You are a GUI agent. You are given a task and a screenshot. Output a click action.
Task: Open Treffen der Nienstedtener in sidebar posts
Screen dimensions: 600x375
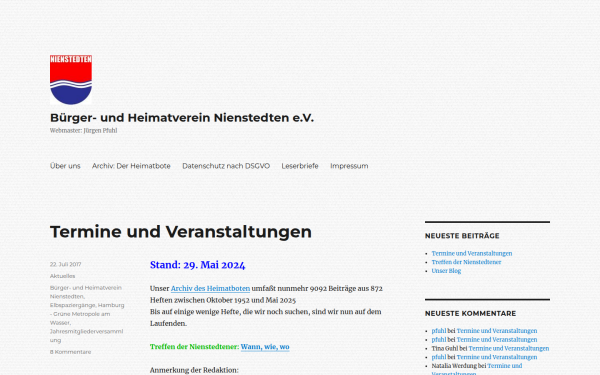click(466, 262)
